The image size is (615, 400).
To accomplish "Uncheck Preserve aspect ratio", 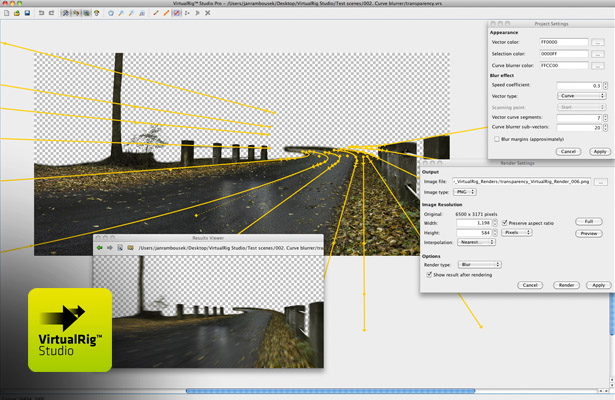I will click(505, 223).
